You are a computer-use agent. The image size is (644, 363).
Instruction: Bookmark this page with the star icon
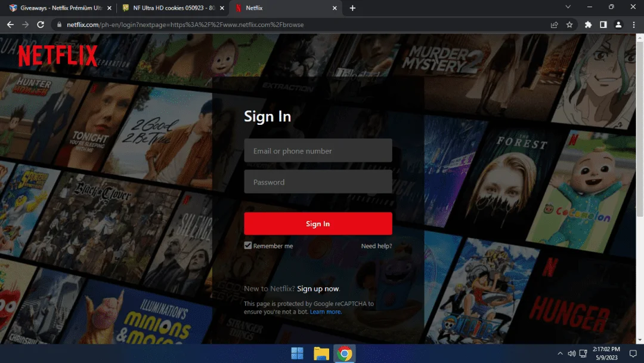[569, 24]
